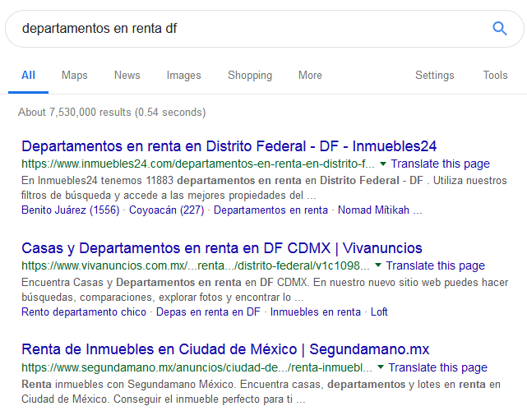The height and width of the screenshot is (420, 527).
Task: Expand the Segundamano URL dropdown arrow
Action: [x=381, y=367]
